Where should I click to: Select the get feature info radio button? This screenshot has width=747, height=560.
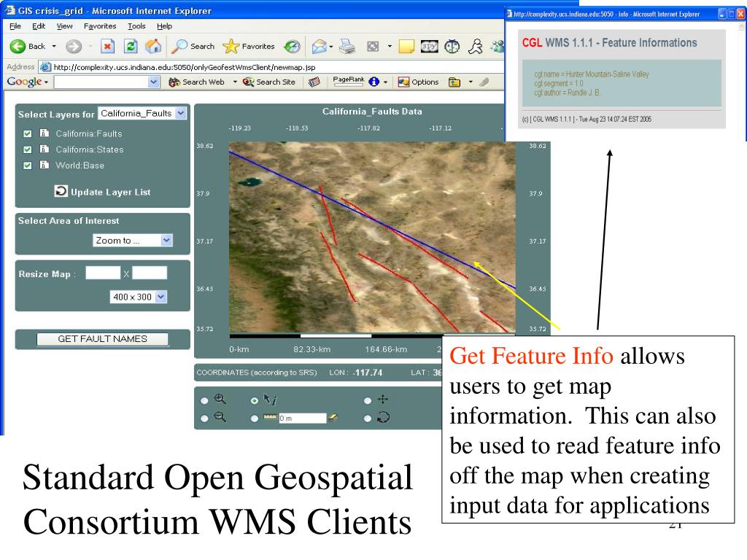255,400
